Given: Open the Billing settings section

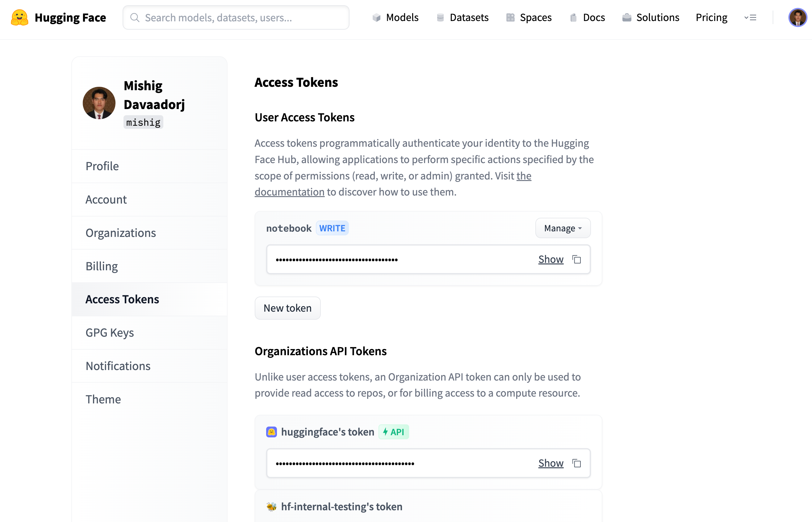Looking at the screenshot, I should click(102, 266).
